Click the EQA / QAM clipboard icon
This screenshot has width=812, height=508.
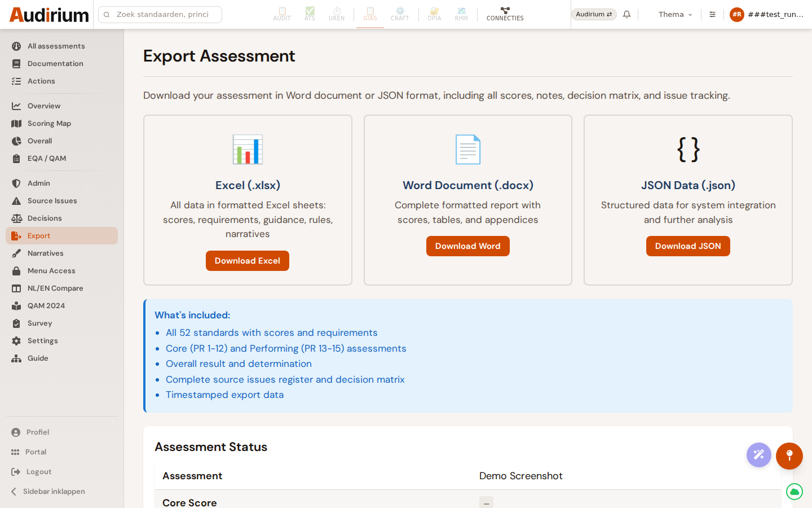(16, 159)
